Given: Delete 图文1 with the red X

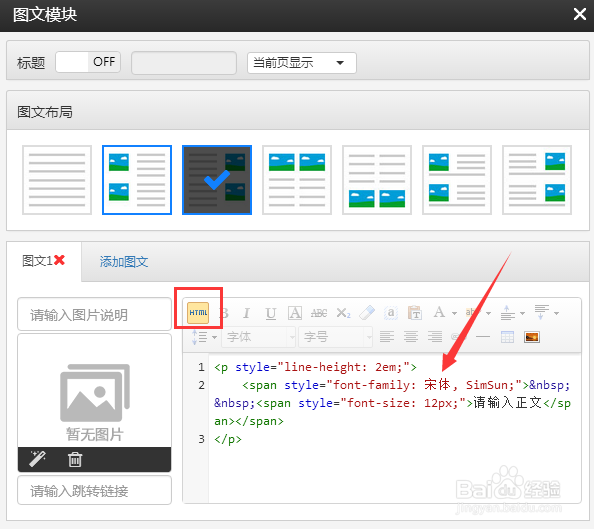Looking at the screenshot, I should 59,260.
